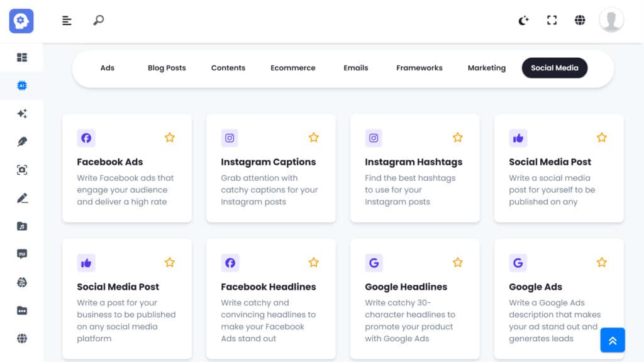Switch to the Blog Posts tab
The width and height of the screenshot is (644, 362).
[x=167, y=68]
